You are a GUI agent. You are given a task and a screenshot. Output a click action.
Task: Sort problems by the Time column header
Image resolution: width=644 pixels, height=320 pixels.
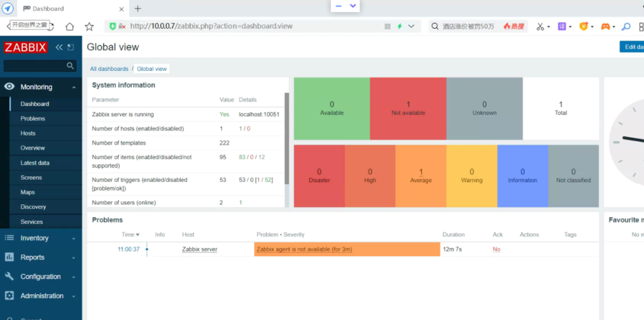[x=130, y=235]
